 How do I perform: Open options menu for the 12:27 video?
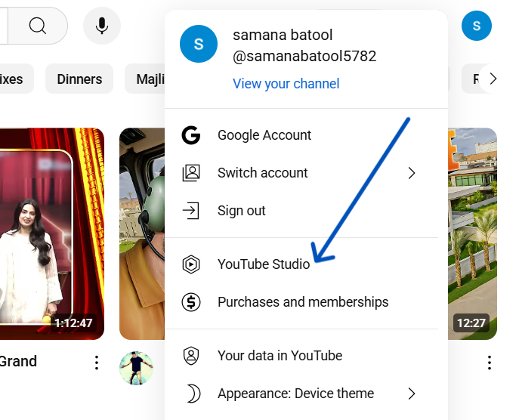click(x=490, y=363)
